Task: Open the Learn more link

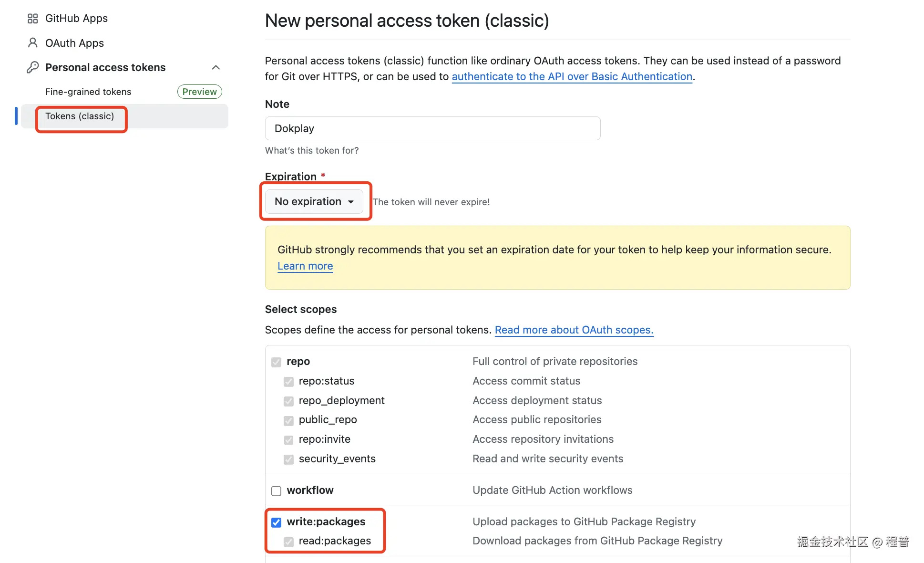Action: 305,266
